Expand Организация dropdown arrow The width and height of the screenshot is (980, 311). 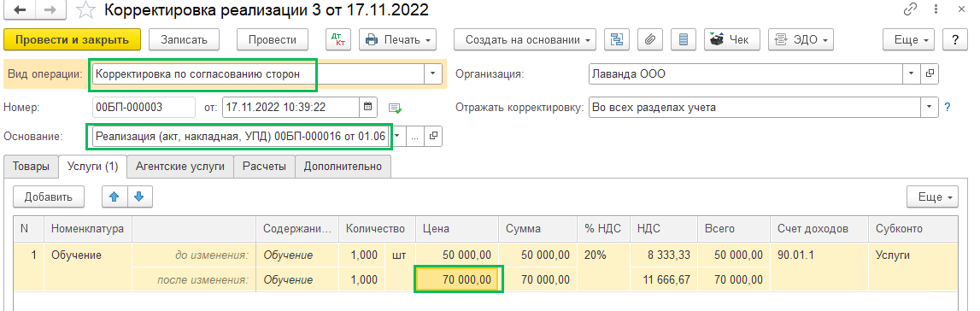click(x=912, y=73)
